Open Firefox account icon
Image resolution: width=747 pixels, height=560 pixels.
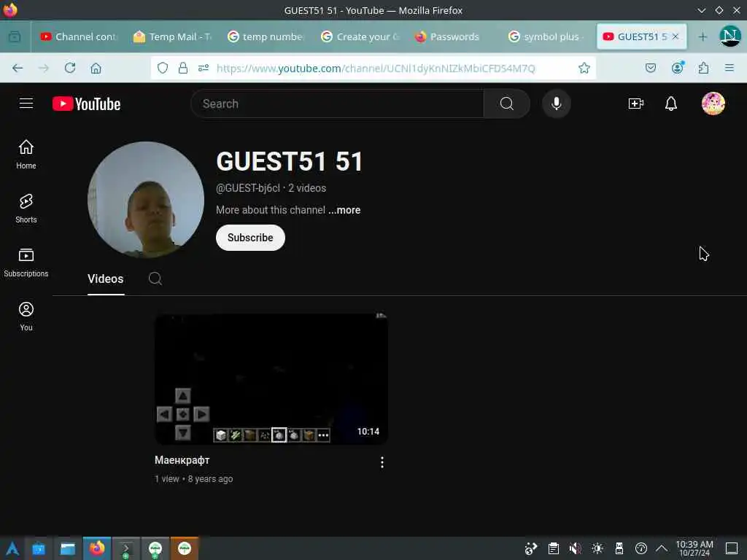click(678, 68)
